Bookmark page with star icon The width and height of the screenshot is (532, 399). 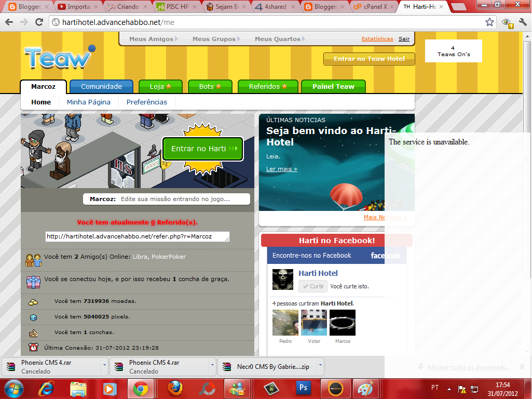[489, 22]
